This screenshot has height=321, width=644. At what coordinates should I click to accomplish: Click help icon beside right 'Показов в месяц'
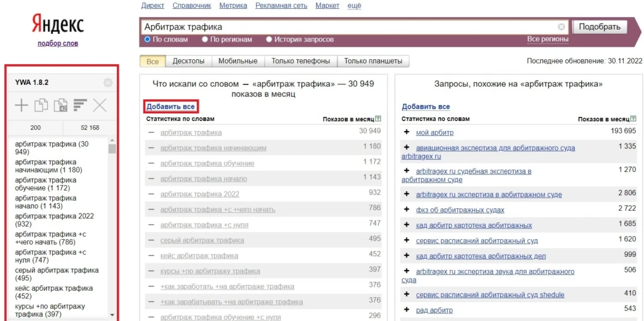[633, 119]
